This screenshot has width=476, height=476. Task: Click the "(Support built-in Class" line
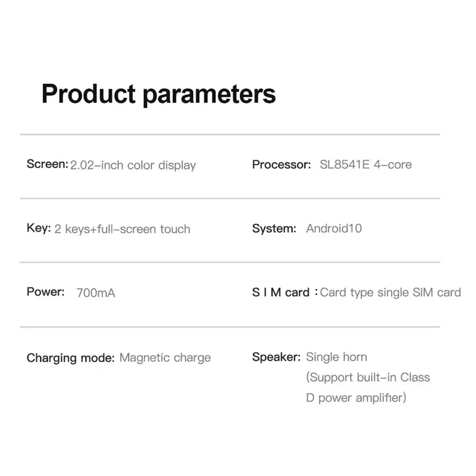(x=368, y=377)
